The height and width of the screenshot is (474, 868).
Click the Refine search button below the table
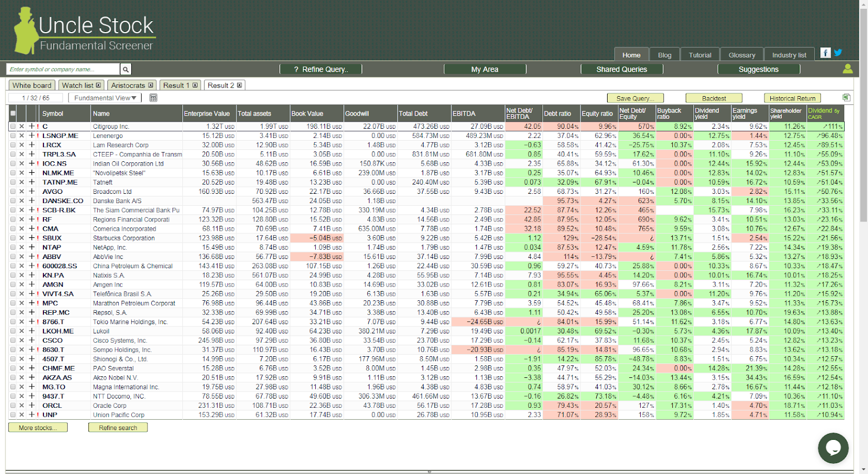point(118,428)
